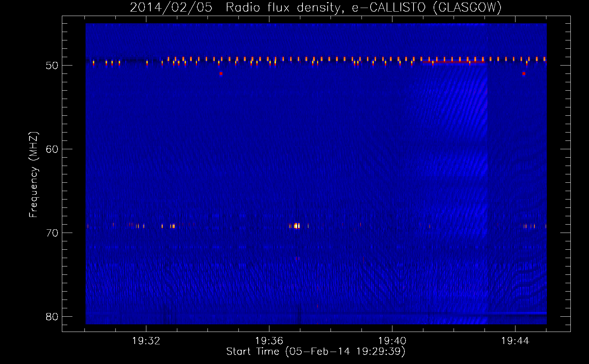Image resolution: width=589 pixels, height=364 pixels.
Task: Click the 70 frequency tick label
Action: click(x=52, y=233)
